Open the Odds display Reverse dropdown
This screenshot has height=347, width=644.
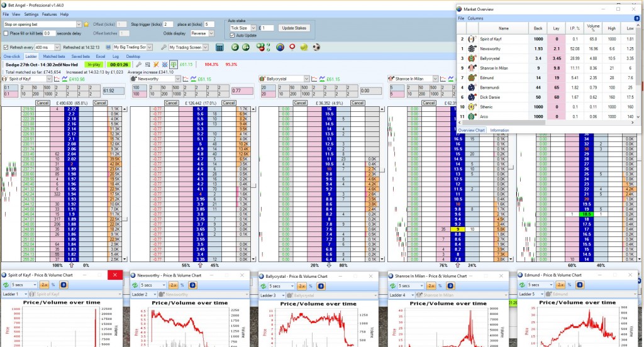click(x=211, y=33)
